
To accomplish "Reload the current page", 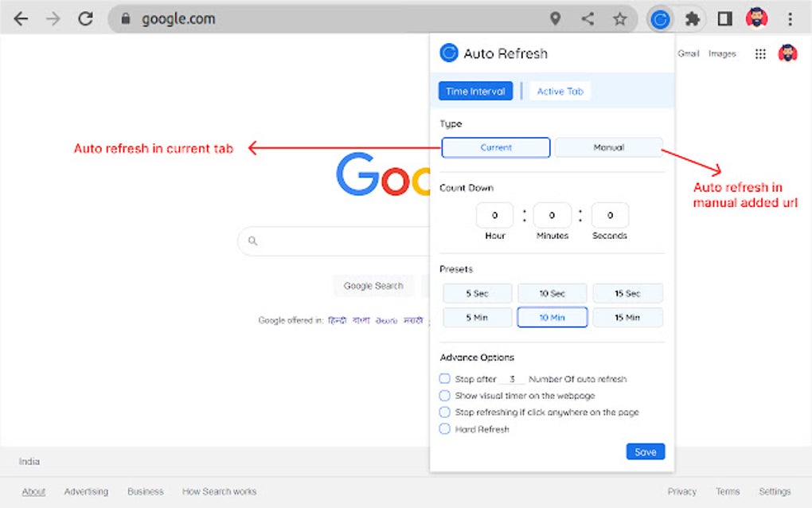I will pos(86,19).
